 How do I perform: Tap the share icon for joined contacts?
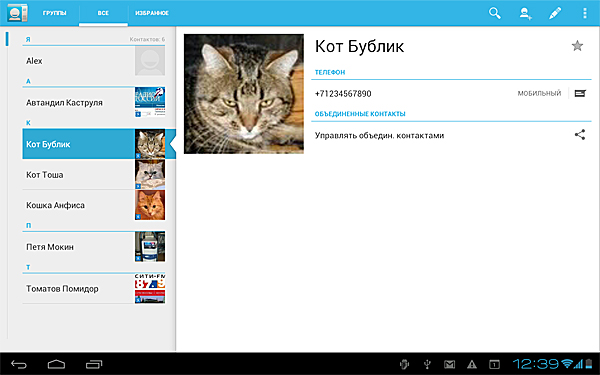point(580,135)
